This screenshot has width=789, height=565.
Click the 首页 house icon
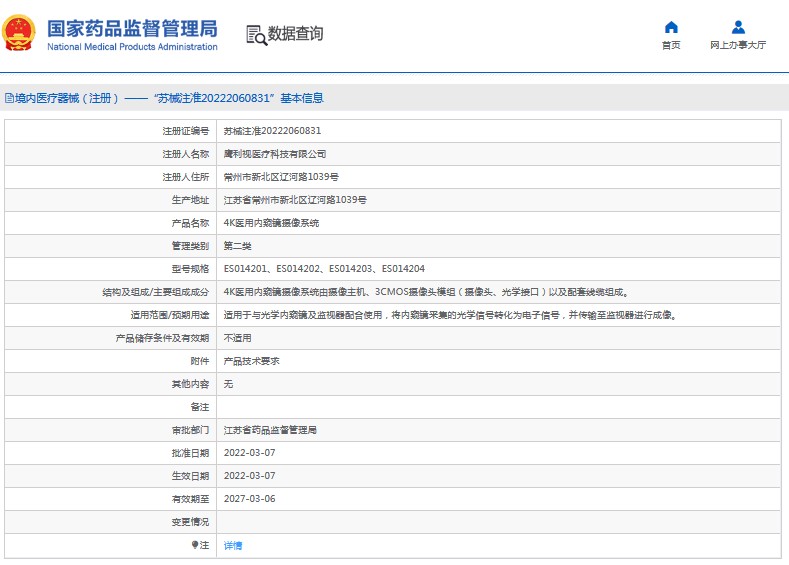point(671,27)
